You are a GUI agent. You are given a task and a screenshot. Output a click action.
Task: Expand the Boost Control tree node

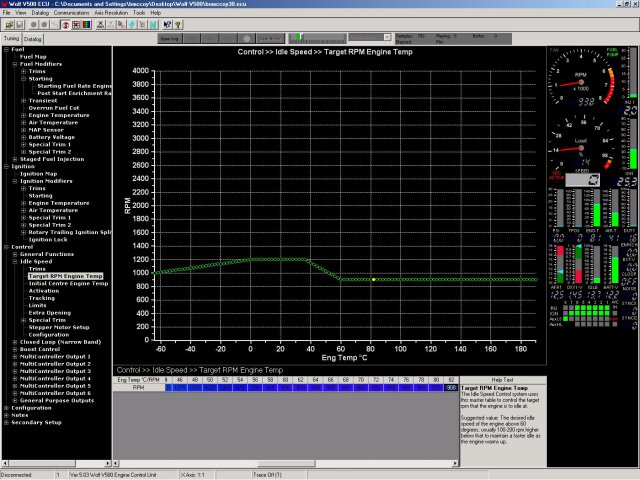click(14, 348)
